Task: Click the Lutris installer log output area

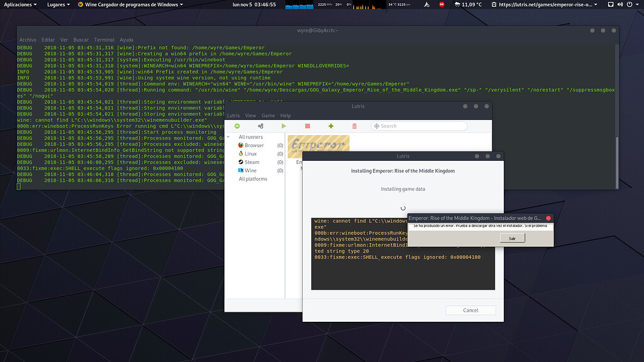Action: (x=403, y=254)
